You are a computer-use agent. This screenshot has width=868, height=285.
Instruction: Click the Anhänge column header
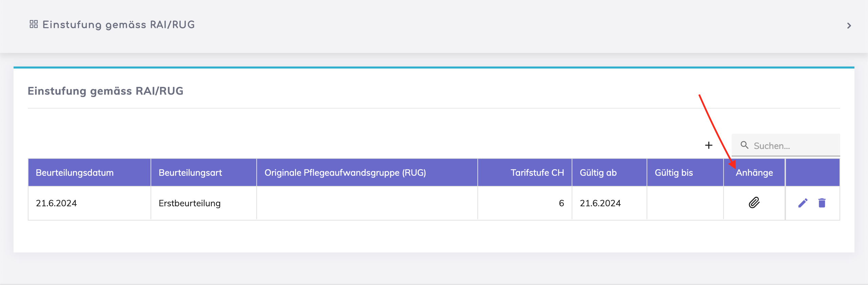click(x=754, y=173)
